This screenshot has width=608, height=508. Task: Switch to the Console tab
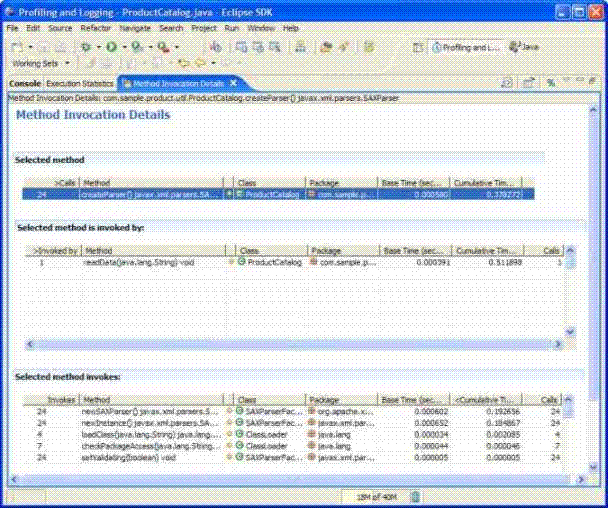tap(25, 83)
